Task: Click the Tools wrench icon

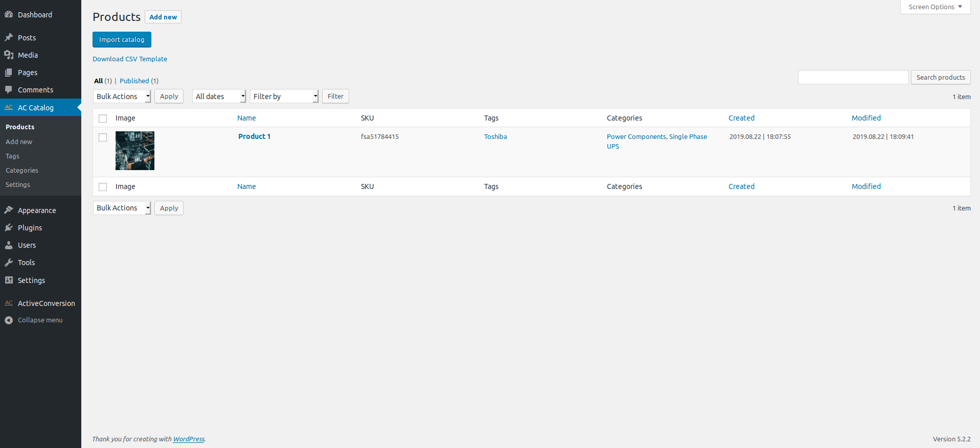Action: click(9, 263)
